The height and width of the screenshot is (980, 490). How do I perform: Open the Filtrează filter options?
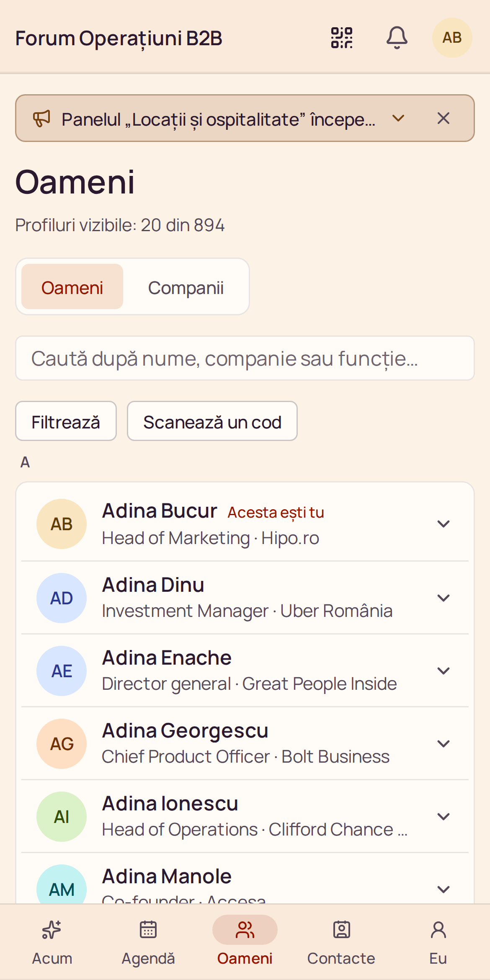click(66, 421)
